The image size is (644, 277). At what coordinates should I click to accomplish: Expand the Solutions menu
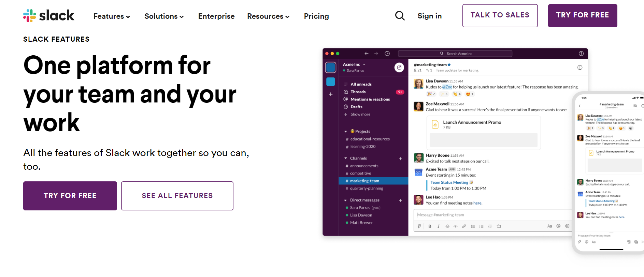[164, 16]
